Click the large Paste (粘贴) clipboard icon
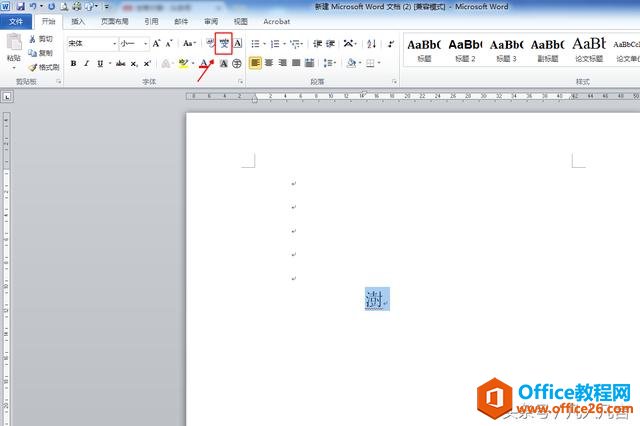640x426 pixels. (14, 42)
